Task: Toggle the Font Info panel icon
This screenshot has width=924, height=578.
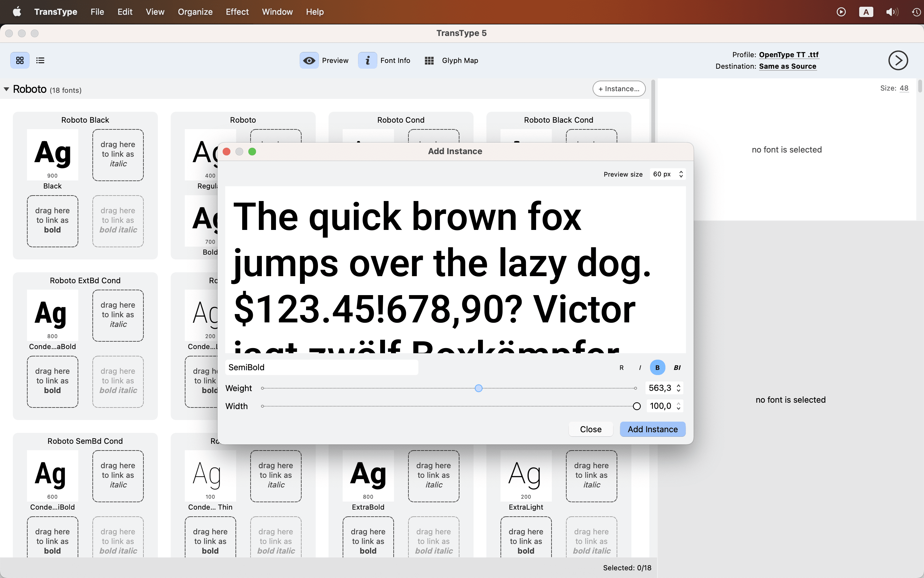Action: point(367,60)
